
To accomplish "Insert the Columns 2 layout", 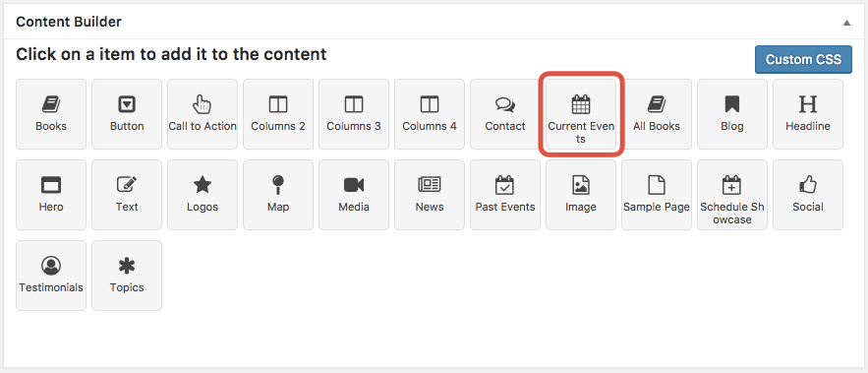I will [x=278, y=114].
